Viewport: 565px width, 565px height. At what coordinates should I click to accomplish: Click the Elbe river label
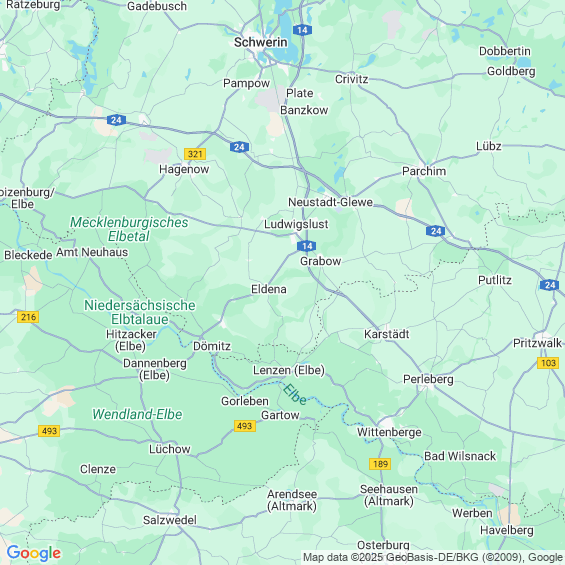[x=294, y=395]
